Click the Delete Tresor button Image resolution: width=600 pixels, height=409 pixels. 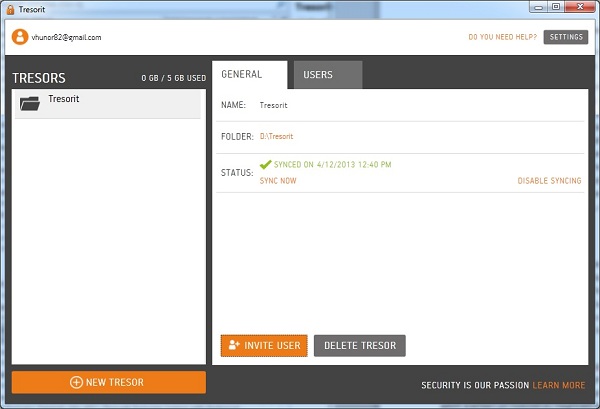coord(359,346)
